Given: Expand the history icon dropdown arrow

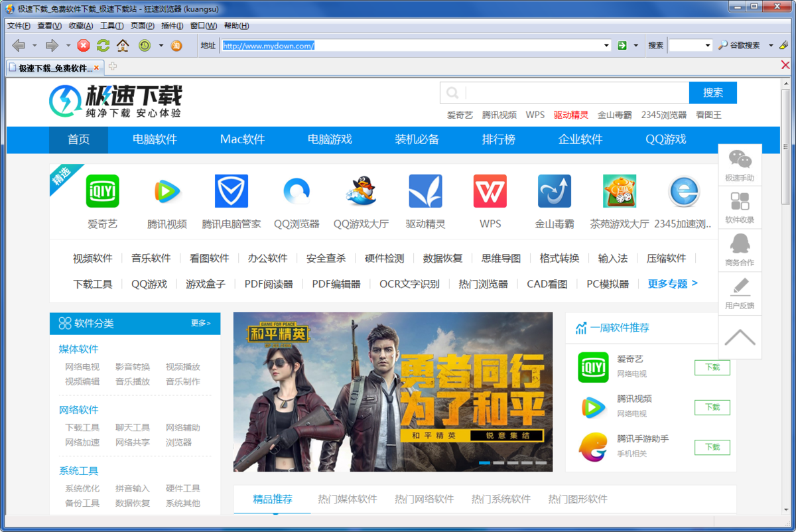Looking at the screenshot, I should pyautogui.click(x=161, y=46).
